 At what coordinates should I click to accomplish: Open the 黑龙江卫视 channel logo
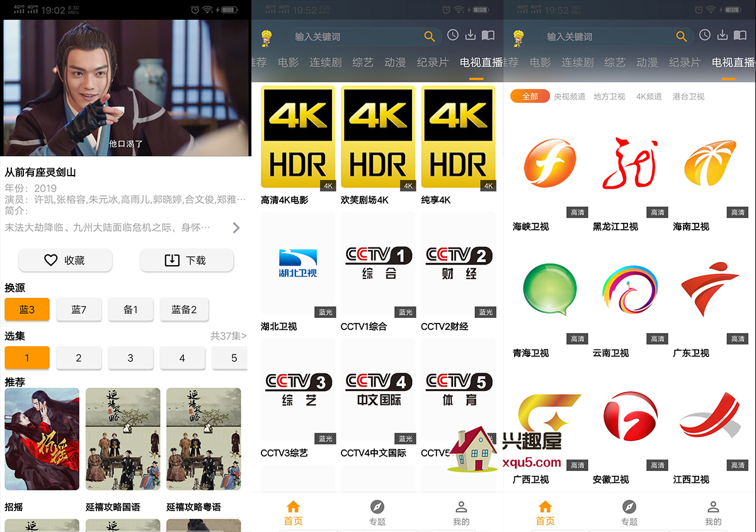[x=630, y=165]
